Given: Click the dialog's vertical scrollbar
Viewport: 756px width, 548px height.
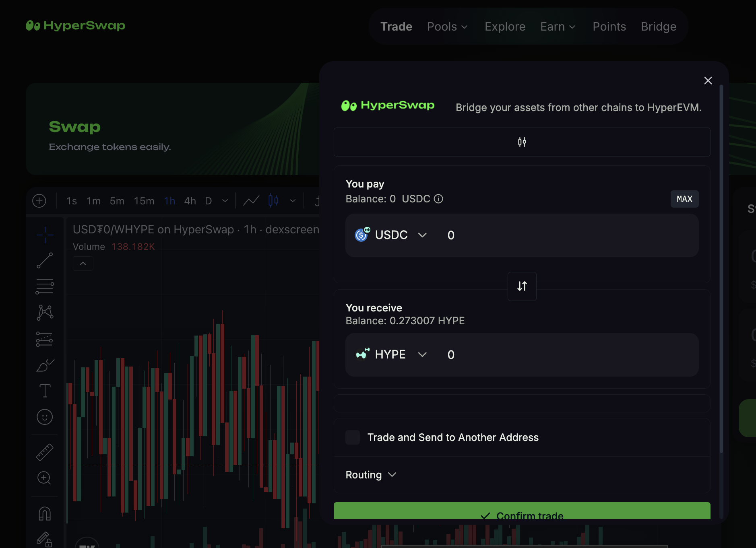Looking at the screenshot, I should 721,270.
